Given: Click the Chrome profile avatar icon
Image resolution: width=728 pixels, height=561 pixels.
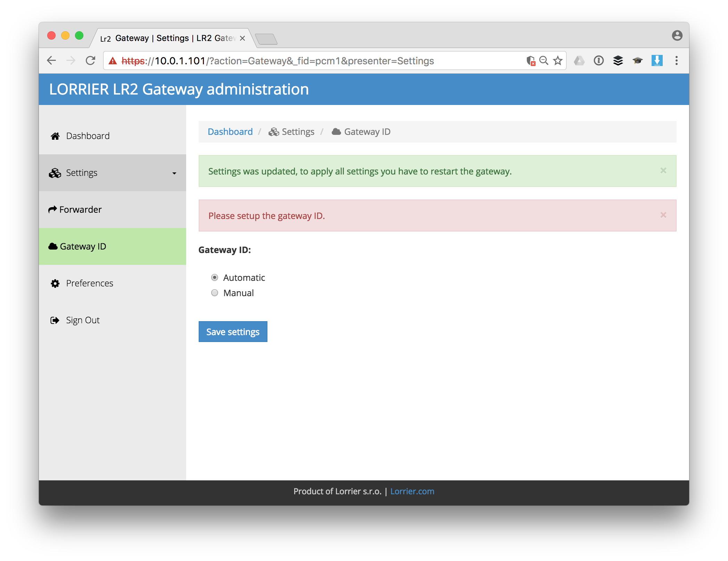Looking at the screenshot, I should pyautogui.click(x=677, y=35).
